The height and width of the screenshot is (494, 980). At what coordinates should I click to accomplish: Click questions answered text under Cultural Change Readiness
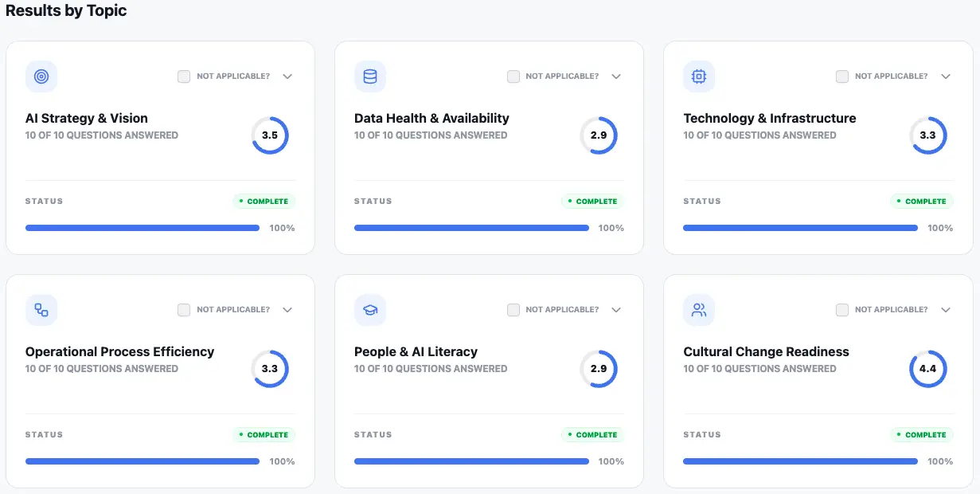point(759,369)
